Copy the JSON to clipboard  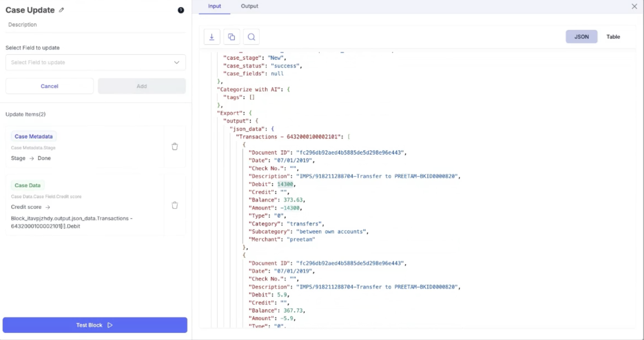click(x=232, y=37)
